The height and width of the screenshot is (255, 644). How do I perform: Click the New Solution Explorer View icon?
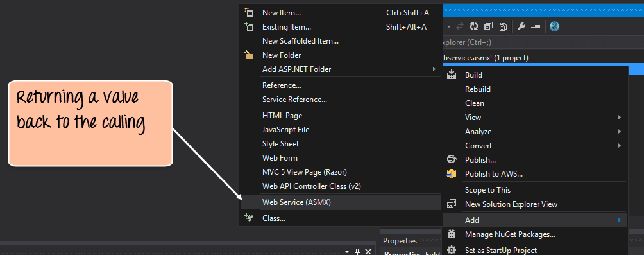click(452, 204)
